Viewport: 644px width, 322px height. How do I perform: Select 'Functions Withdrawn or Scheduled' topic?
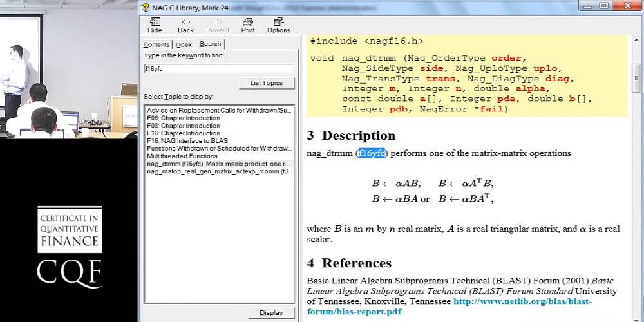(x=220, y=148)
